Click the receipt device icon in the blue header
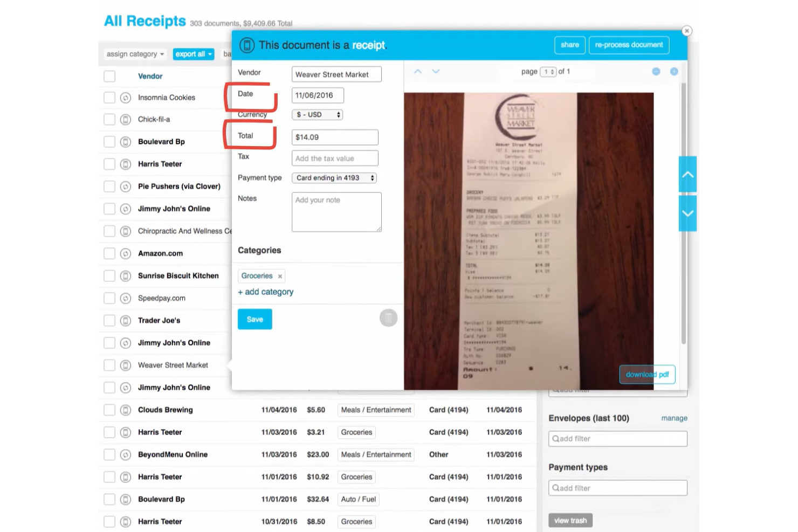This screenshot has height=532, width=798. tap(246, 45)
